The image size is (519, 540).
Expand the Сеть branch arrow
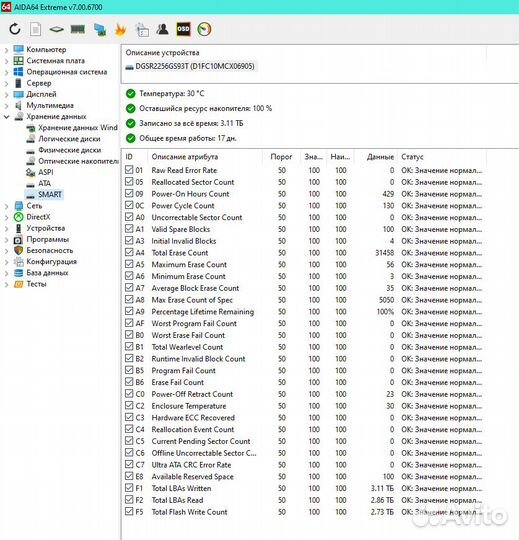(x=6, y=206)
